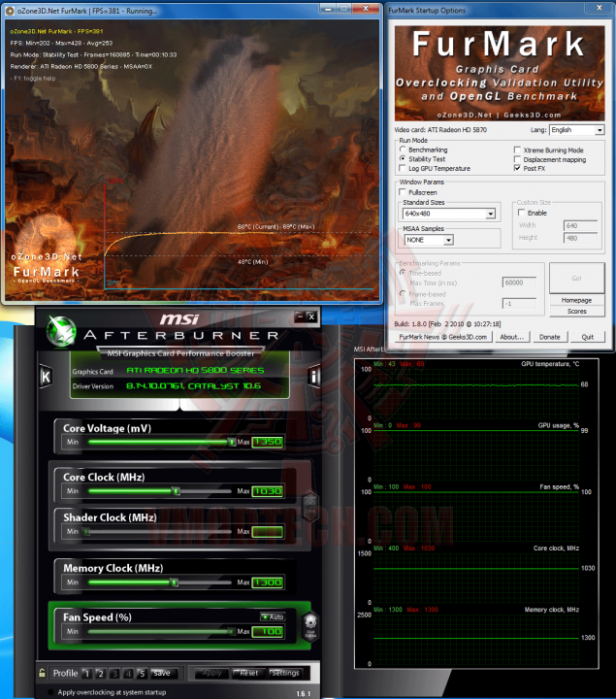The width and height of the screenshot is (616, 699).
Task: Click the FurMark window title bar icon
Action: point(10,11)
